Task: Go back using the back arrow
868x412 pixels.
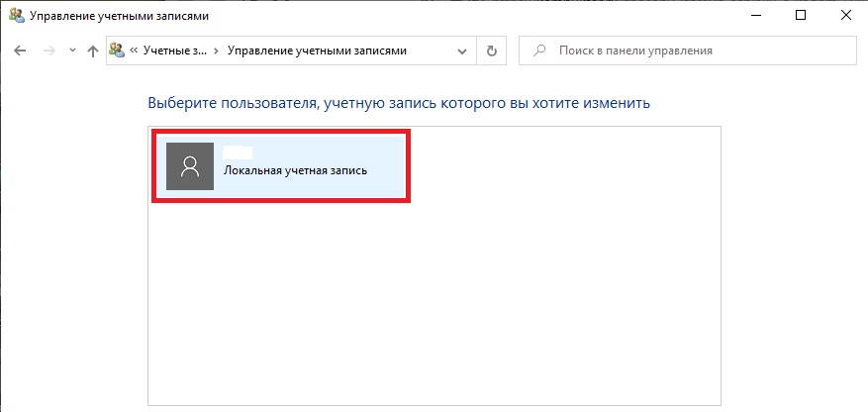Action: pos(20,51)
